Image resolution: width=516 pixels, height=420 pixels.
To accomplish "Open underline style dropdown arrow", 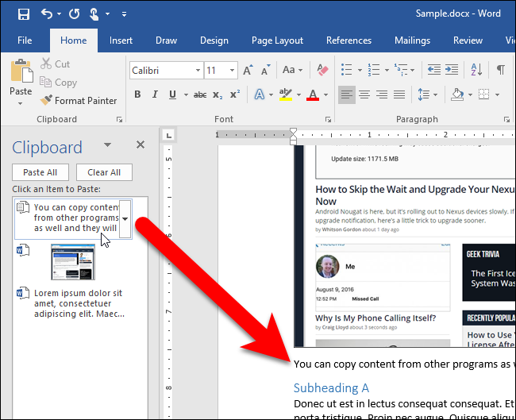I will click(x=186, y=94).
